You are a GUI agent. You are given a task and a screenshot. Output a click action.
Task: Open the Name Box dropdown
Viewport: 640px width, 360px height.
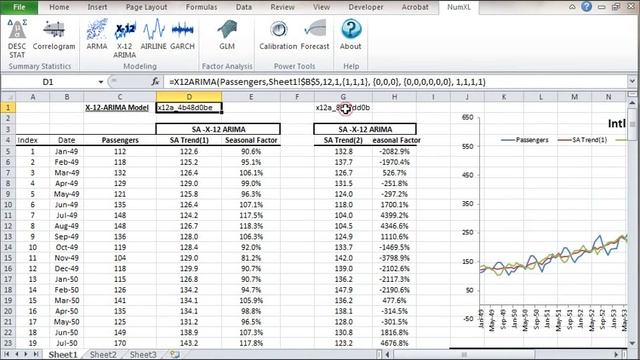(100, 82)
